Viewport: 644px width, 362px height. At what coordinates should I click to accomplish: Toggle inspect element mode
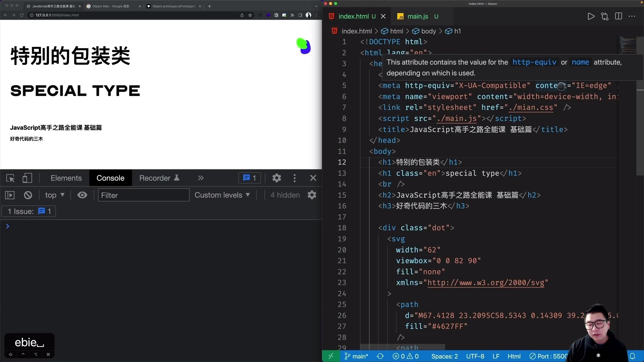point(10,178)
